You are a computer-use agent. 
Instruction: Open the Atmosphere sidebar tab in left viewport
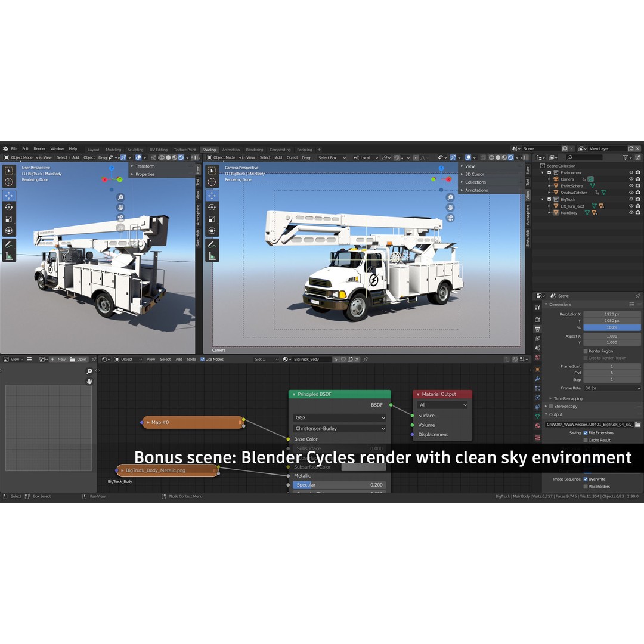click(x=198, y=216)
